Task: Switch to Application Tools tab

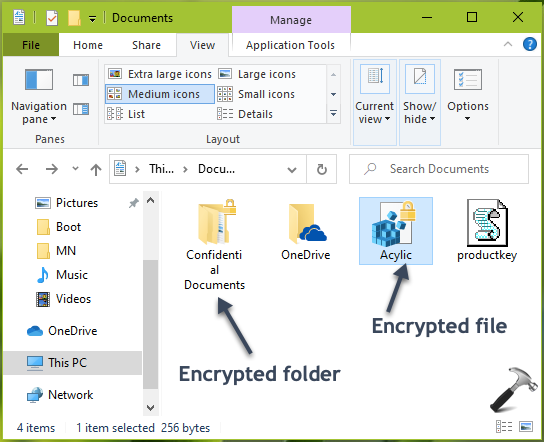Action: pyautogui.click(x=290, y=45)
